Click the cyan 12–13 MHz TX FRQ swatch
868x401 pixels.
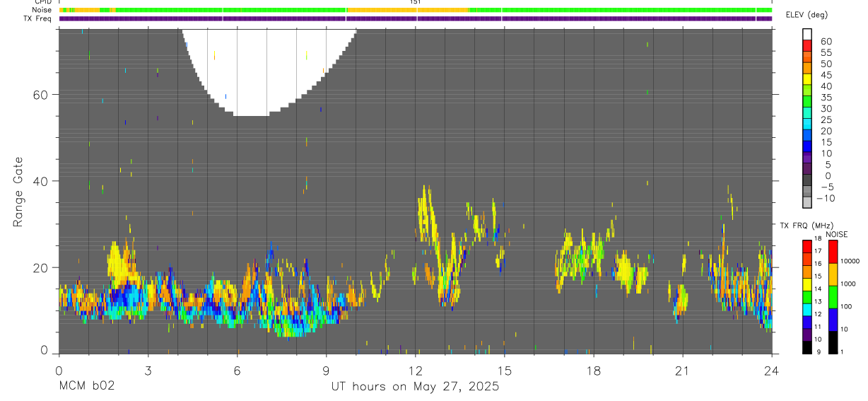click(x=807, y=310)
